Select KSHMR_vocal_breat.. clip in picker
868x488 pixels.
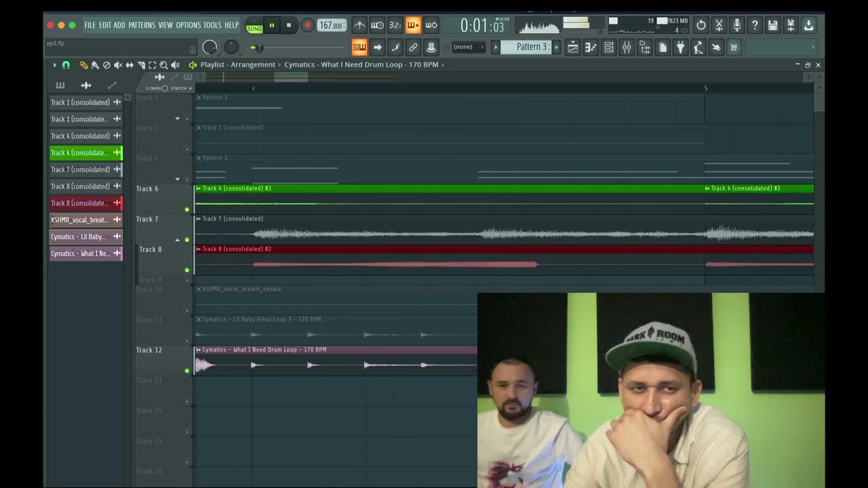pyautogui.click(x=85, y=220)
